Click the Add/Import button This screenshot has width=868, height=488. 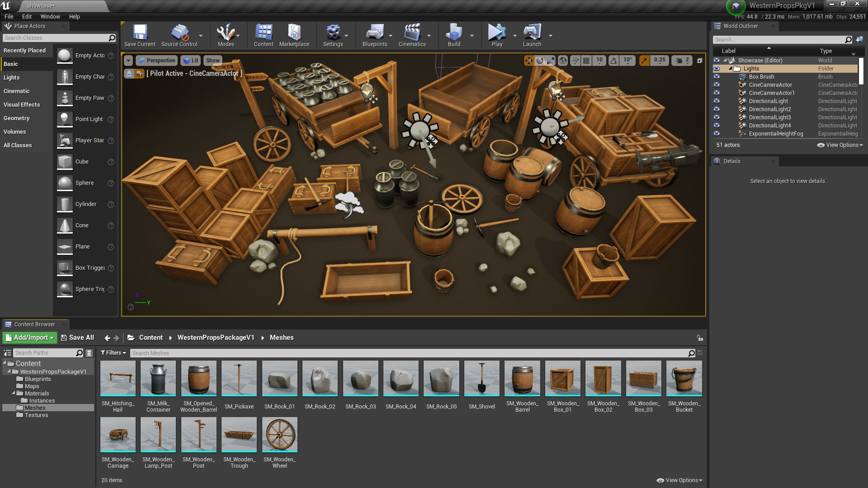tap(30, 338)
